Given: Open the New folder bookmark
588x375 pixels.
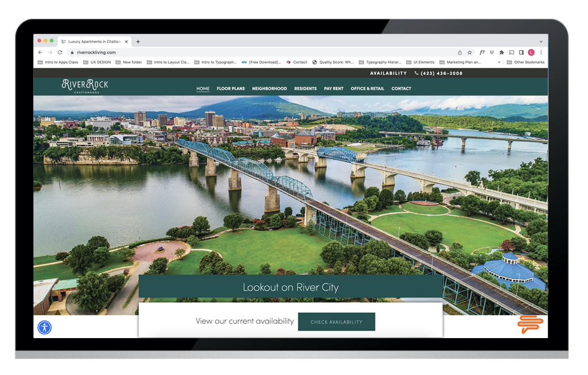Looking at the screenshot, I should pos(128,62).
